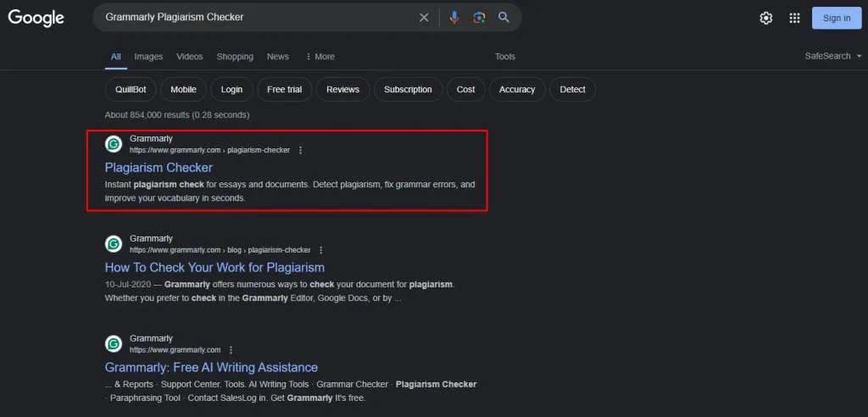Apply the Subscription suggestion chip
868x417 pixels.
[408, 89]
